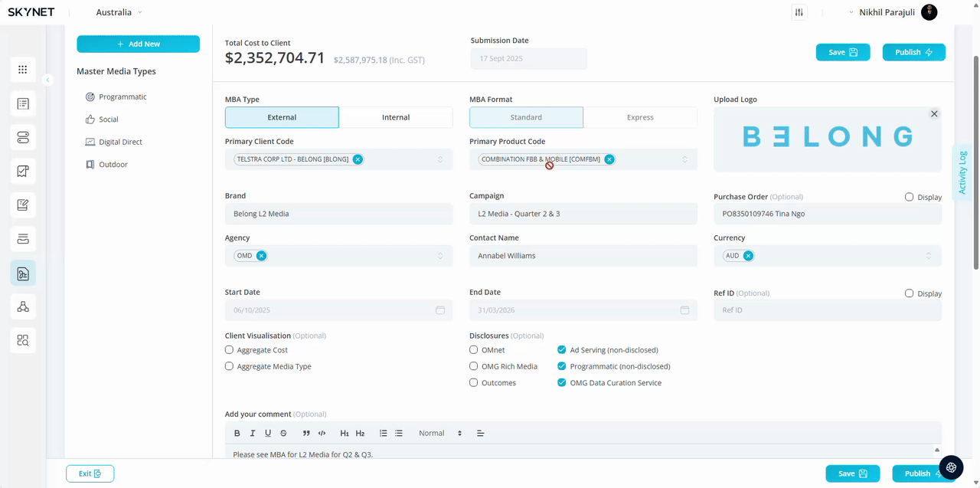
Task: Remove the AUD currency chip
Action: tap(748, 256)
